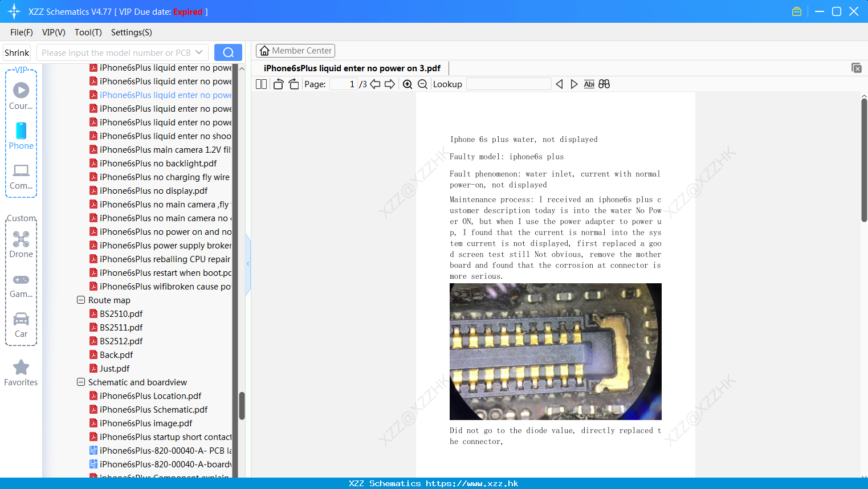Open the VIP(V) menu
The image size is (868, 489).
click(54, 32)
